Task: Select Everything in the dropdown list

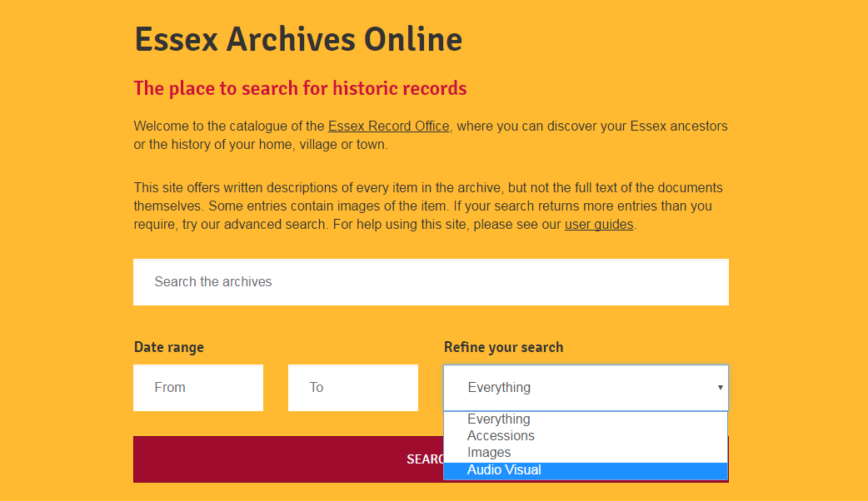Action: (498, 419)
